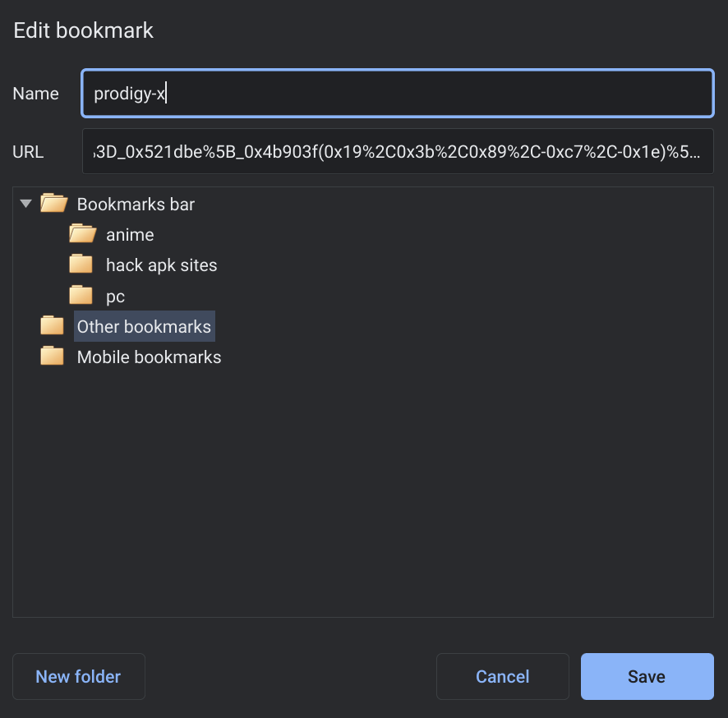
Task: Click the anime folder icon
Action: [x=82, y=233]
